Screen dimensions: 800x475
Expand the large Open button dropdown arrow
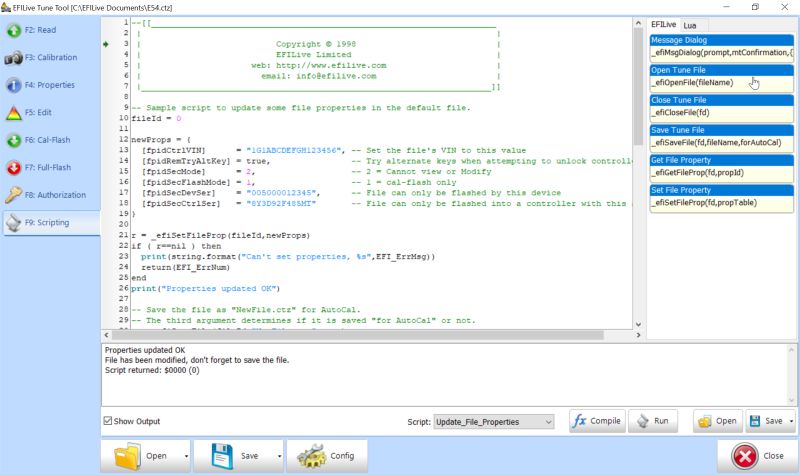(186, 456)
